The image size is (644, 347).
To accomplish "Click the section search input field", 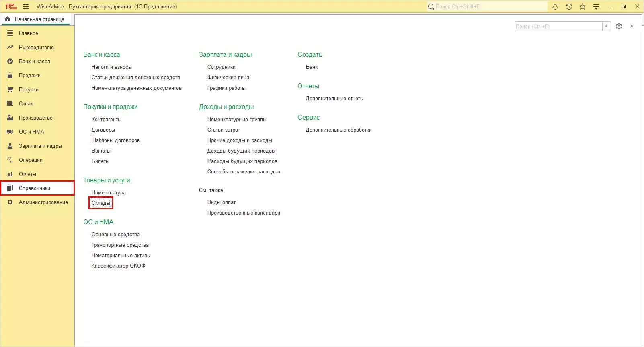I will [558, 26].
